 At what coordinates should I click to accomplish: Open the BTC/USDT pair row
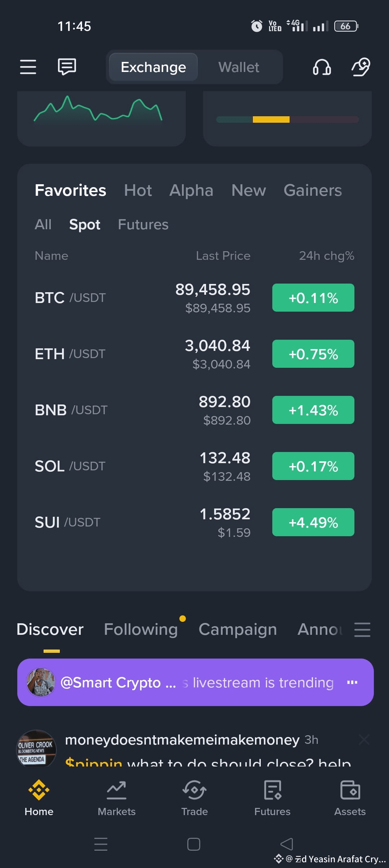point(194,298)
